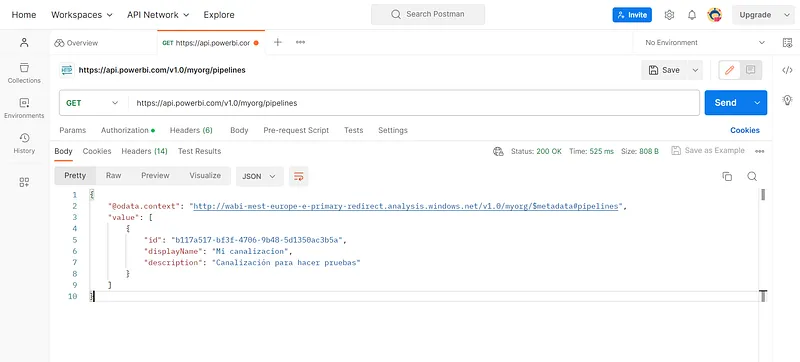Add a new request tab
This screenshot has height=362, width=800.
pos(278,42)
